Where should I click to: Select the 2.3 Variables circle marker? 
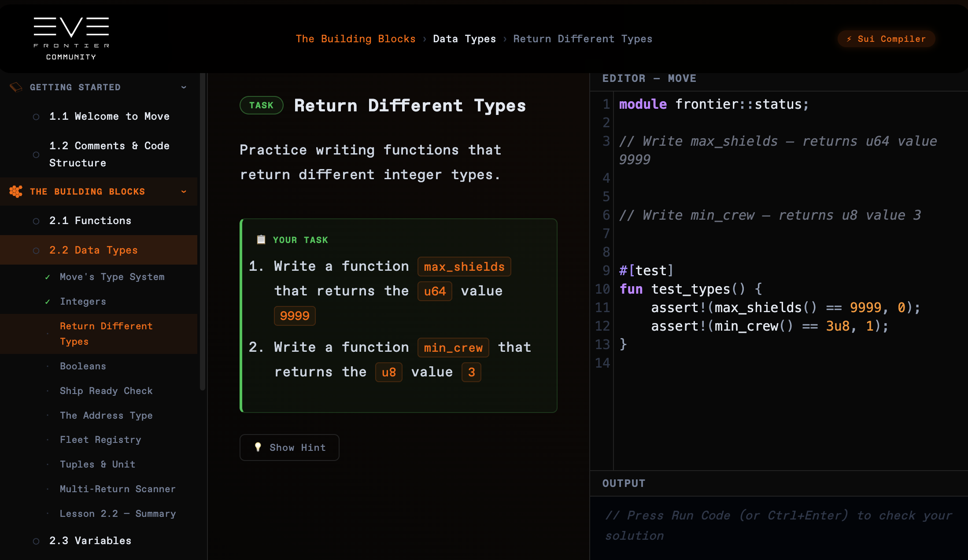tap(36, 541)
